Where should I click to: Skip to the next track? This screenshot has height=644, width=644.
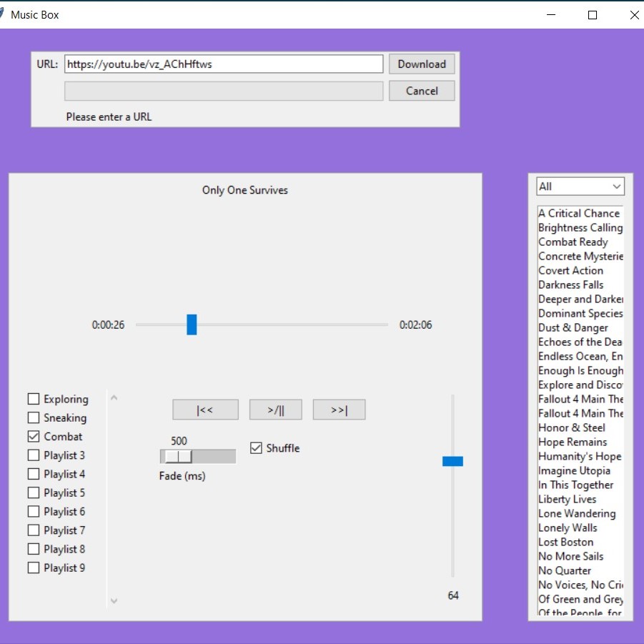(x=339, y=410)
